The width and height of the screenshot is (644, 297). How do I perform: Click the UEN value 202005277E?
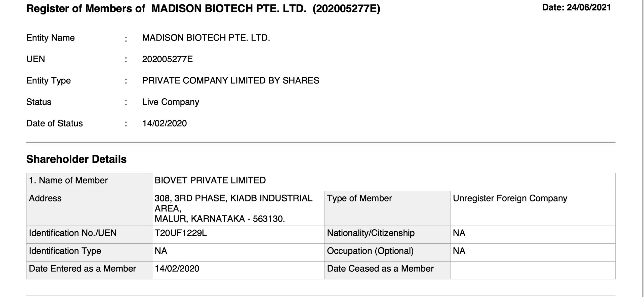pyautogui.click(x=168, y=59)
